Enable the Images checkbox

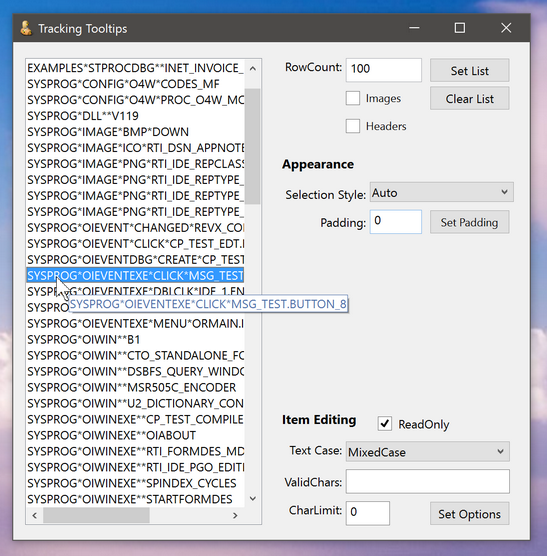click(353, 98)
